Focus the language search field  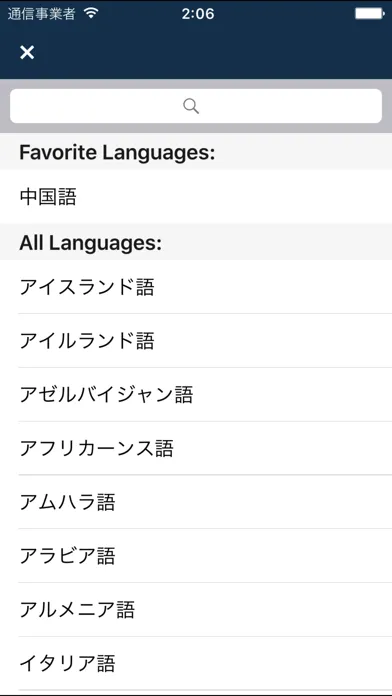point(196,106)
